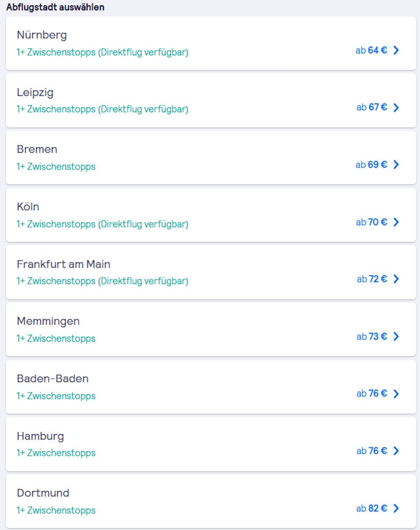This screenshot has height=530, width=420.
Task: Click Baden-Baden's '1+ Zwischenstopps' label
Action: tap(56, 396)
